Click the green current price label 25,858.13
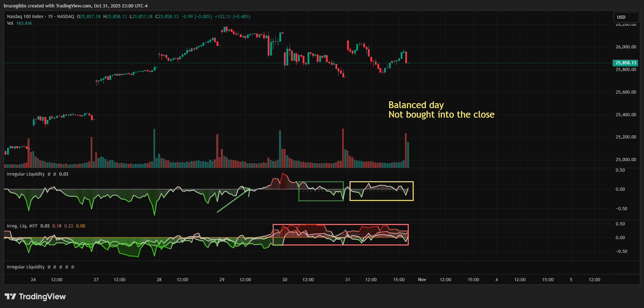This screenshot has height=308, width=644. click(x=625, y=63)
